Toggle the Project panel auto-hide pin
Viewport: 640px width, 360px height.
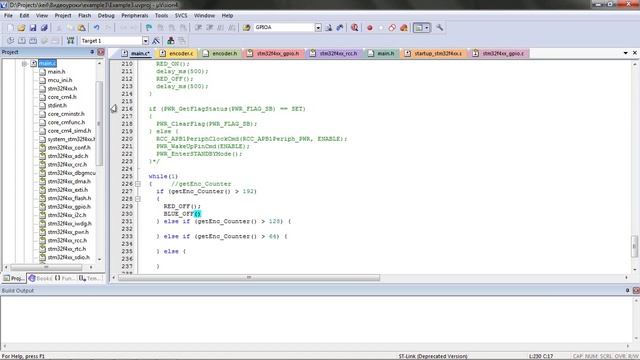[92, 52]
